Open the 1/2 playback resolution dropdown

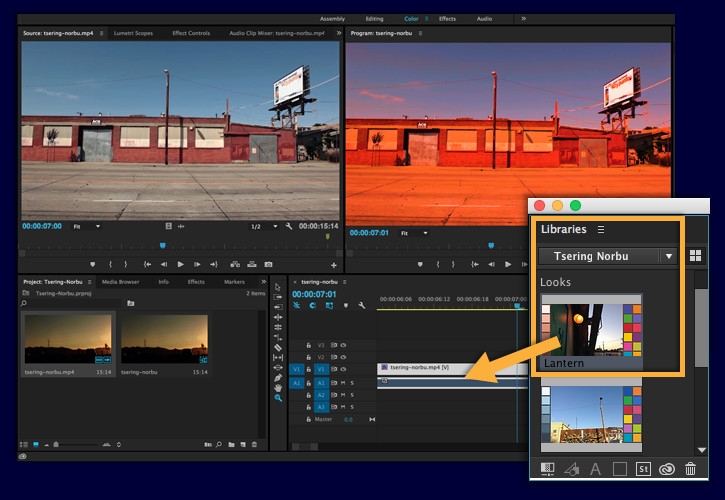(x=263, y=227)
